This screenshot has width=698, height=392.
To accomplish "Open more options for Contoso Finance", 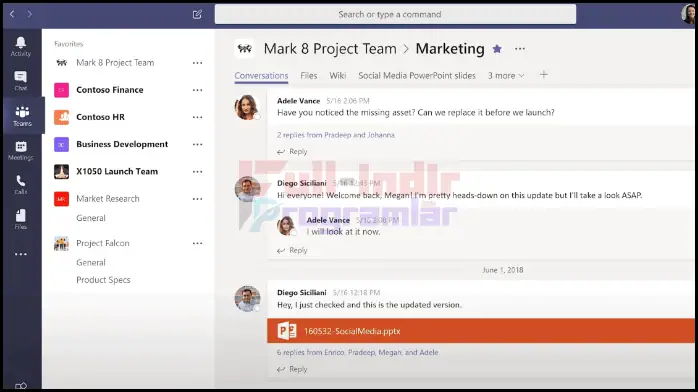I will 198,90.
